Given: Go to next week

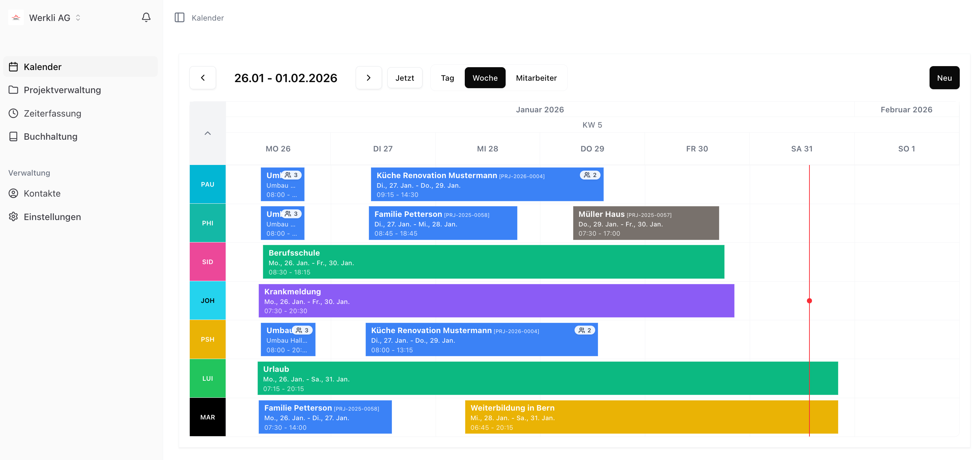Looking at the screenshot, I should tap(368, 77).
